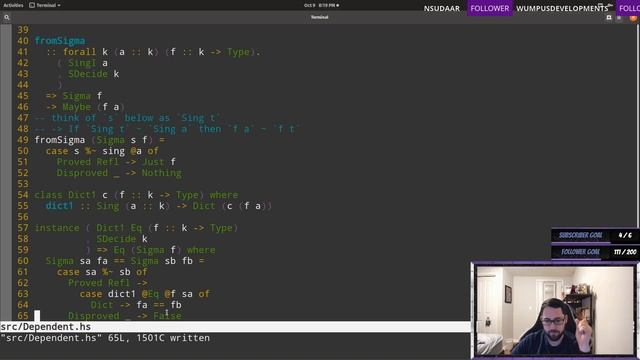
Task: Click the '65L, 1501C written' message
Action: point(159,338)
